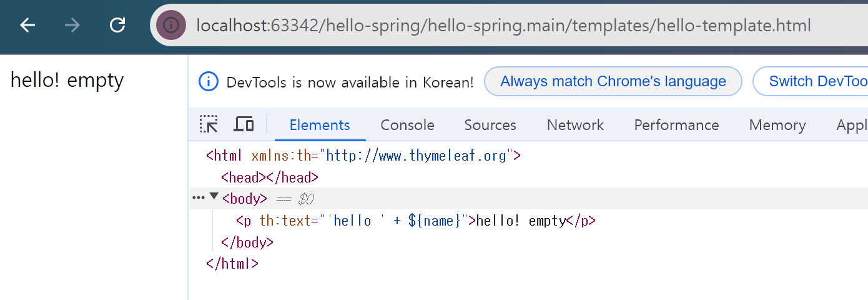This screenshot has width=868, height=300.
Task: Open the site information icon in address bar
Action: coord(171,25)
